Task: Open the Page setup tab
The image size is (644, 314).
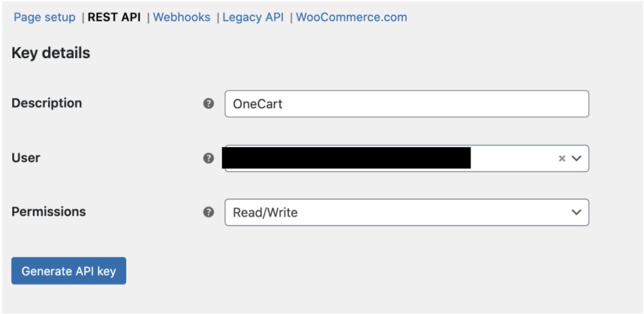Action: (44, 17)
